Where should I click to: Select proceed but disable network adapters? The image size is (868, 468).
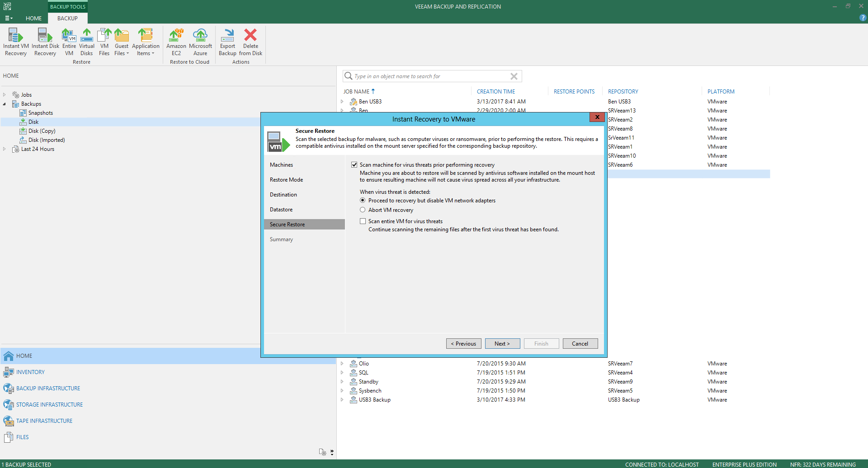[x=363, y=201]
